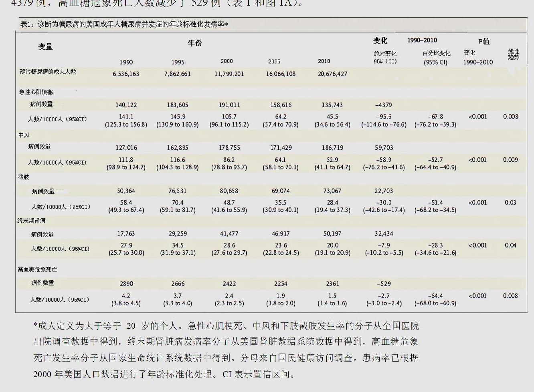Click the 76,531 case count

178,191
